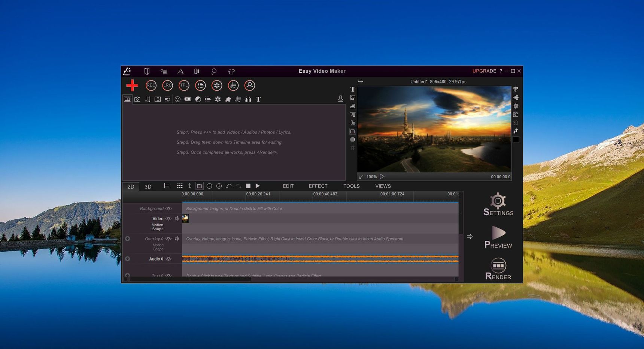Open the VIEWS menu
The image size is (644, 349).
(383, 186)
